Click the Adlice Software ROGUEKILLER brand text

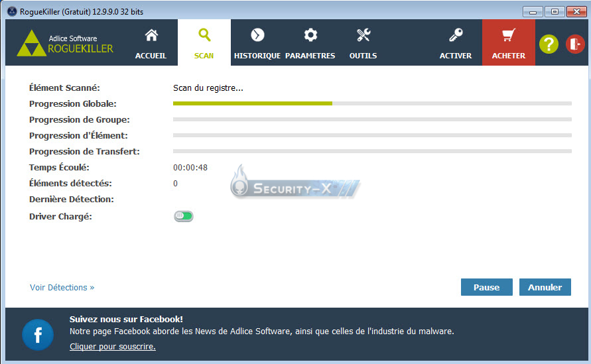point(81,44)
